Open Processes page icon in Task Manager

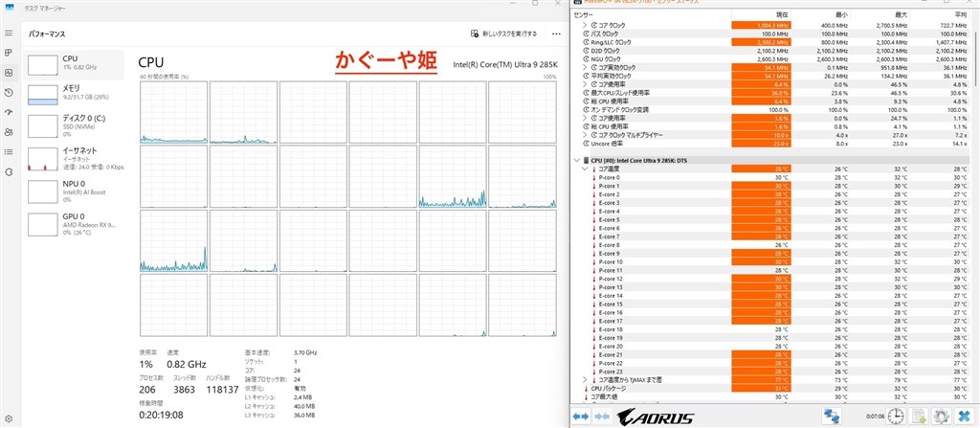tap(9, 52)
